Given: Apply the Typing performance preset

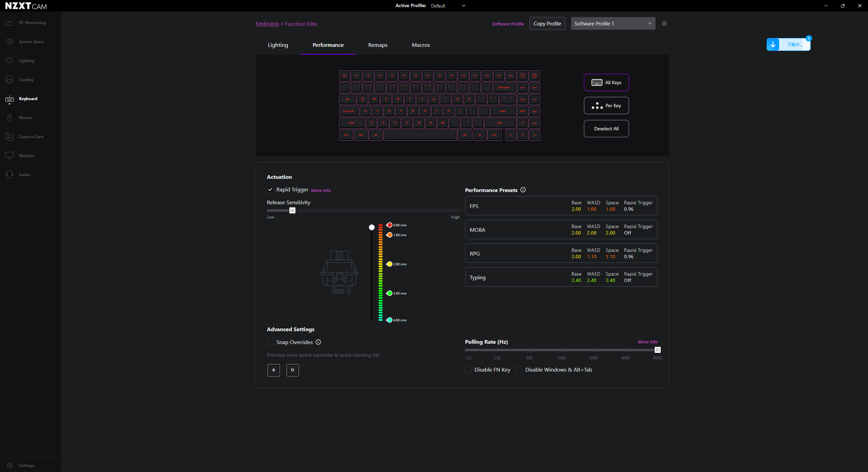Looking at the screenshot, I should click(x=561, y=277).
